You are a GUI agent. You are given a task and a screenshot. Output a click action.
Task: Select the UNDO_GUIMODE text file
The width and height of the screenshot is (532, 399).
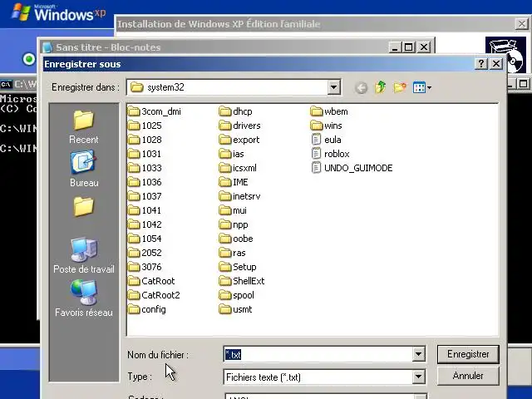tap(352, 168)
